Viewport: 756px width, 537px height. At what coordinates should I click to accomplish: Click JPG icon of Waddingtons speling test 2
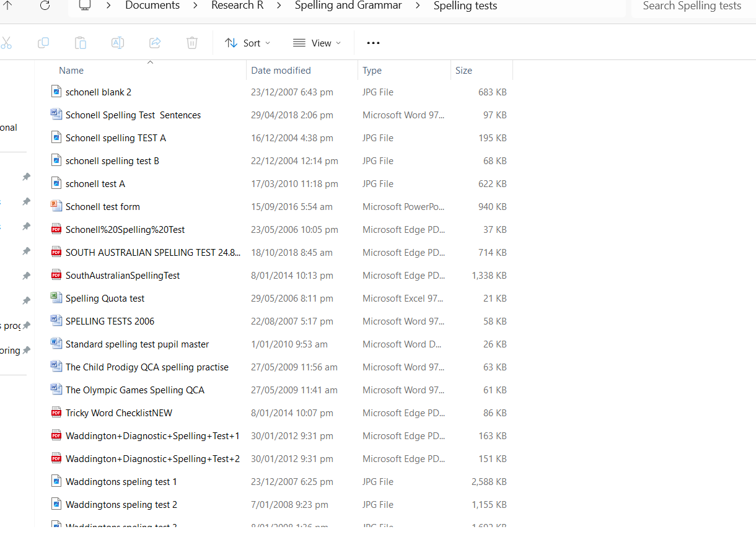56,504
